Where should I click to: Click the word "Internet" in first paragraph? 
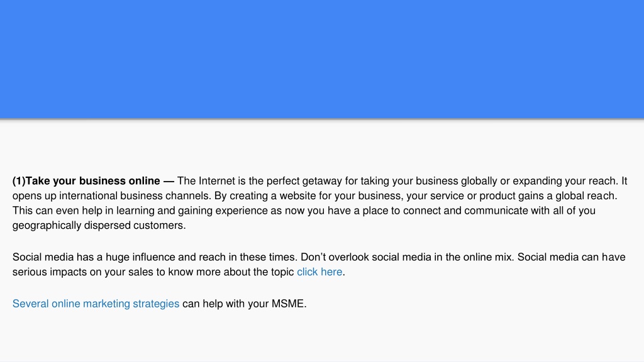[x=217, y=181]
